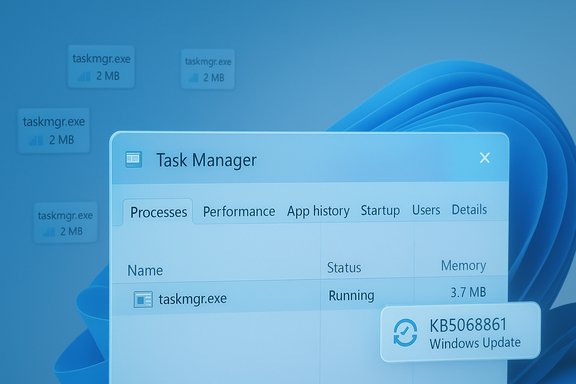Open the KB5068861 update notification
576x384 pixels.
460,332
